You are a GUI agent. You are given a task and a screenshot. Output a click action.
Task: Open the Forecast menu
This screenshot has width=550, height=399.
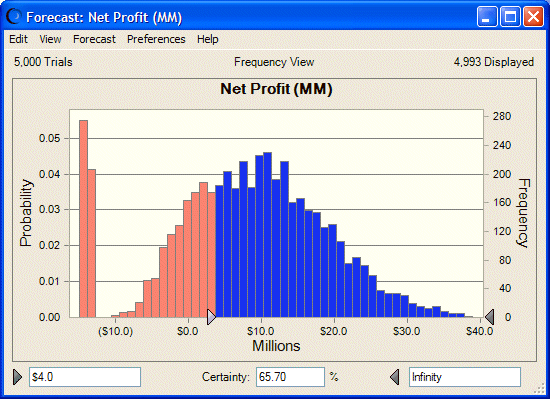94,39
